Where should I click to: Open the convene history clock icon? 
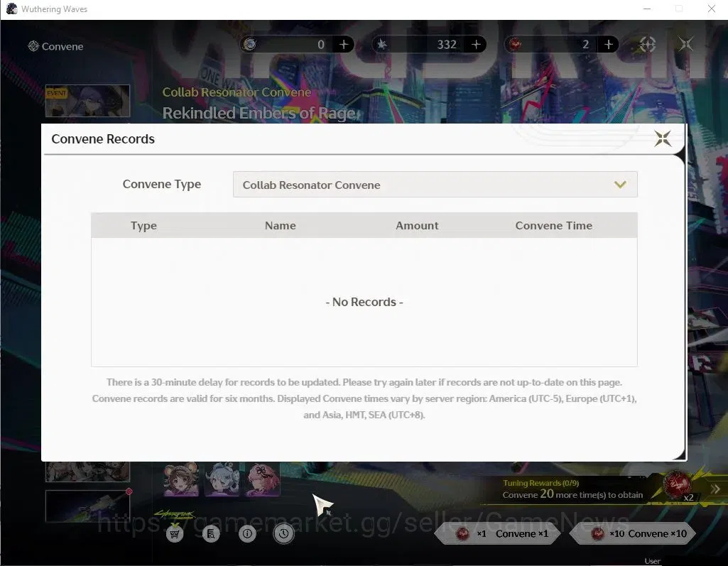[283, 534]
